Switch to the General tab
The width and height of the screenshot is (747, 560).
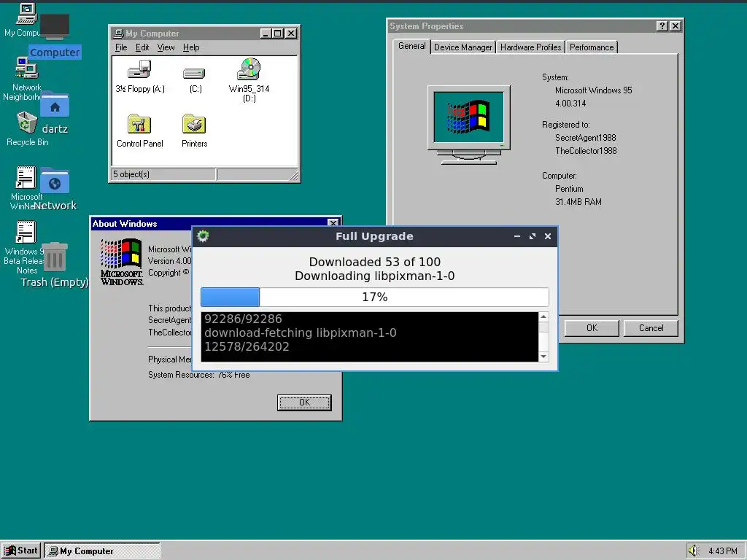click(411, 46)
